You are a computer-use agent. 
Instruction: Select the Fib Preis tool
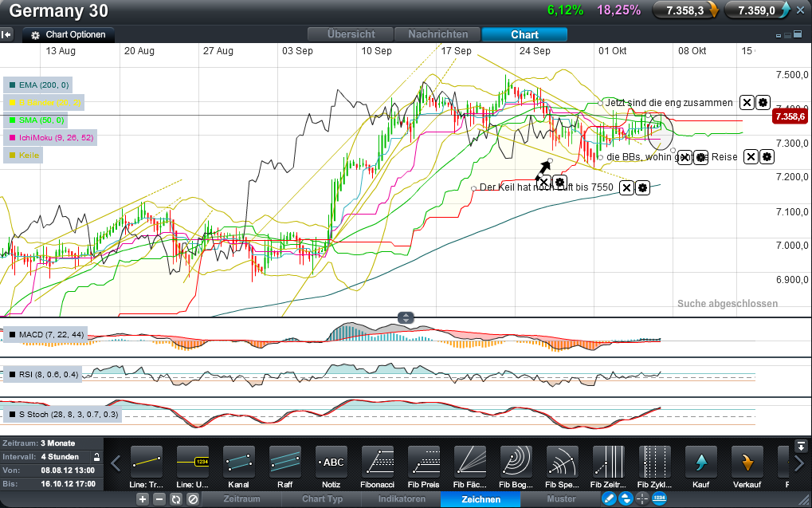click(x=424, y=462)
